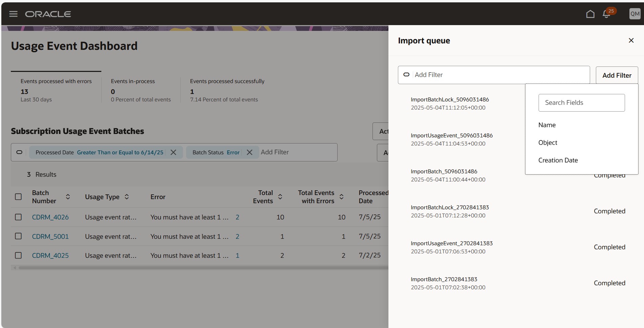Select Name from the filter fields menu
This screenshot has width=644, height=328.
pos(547,125)
